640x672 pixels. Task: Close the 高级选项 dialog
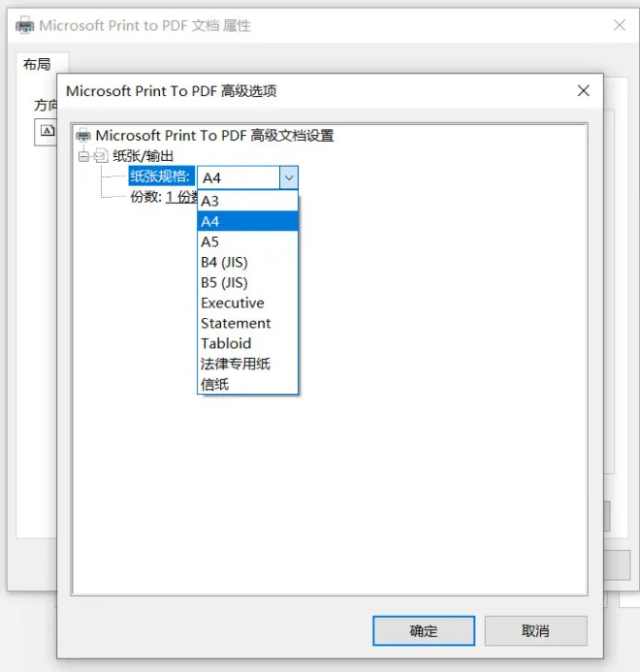pyautogui.click(x=583, y=91)
